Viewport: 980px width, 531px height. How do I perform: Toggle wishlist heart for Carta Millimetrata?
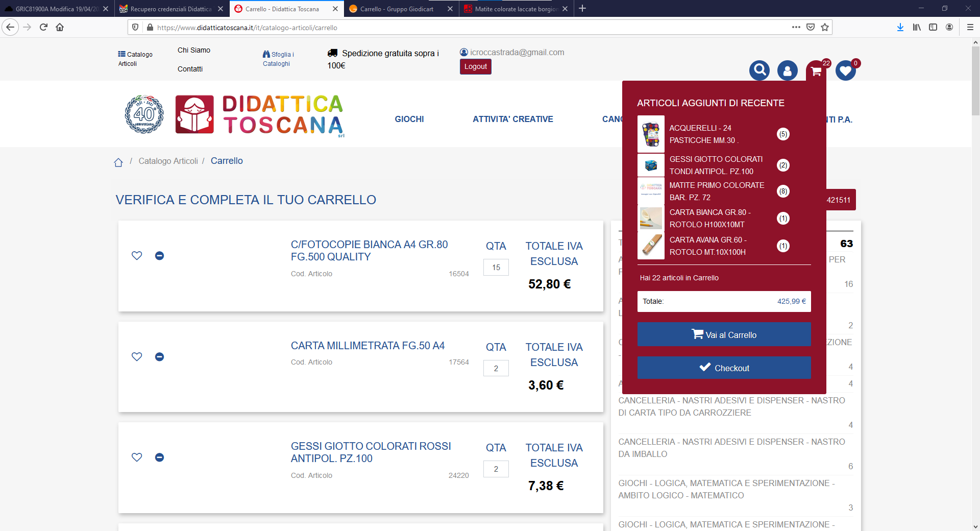tap(137, 357)
